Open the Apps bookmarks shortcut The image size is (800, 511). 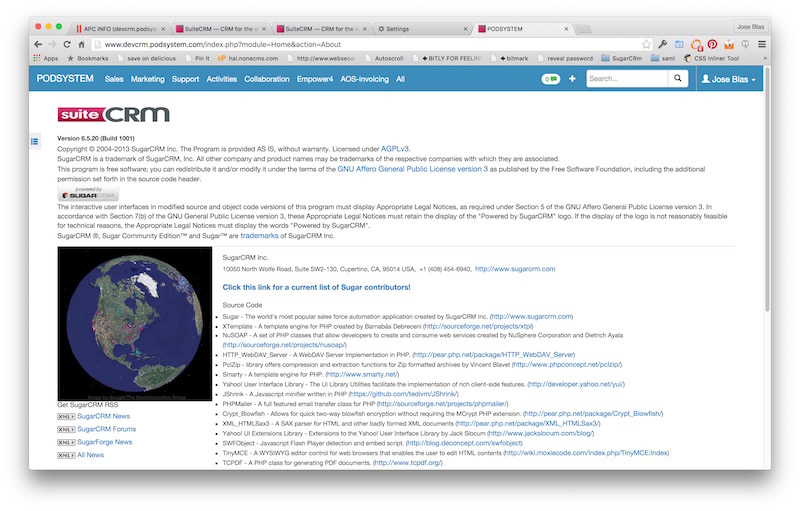46,58
